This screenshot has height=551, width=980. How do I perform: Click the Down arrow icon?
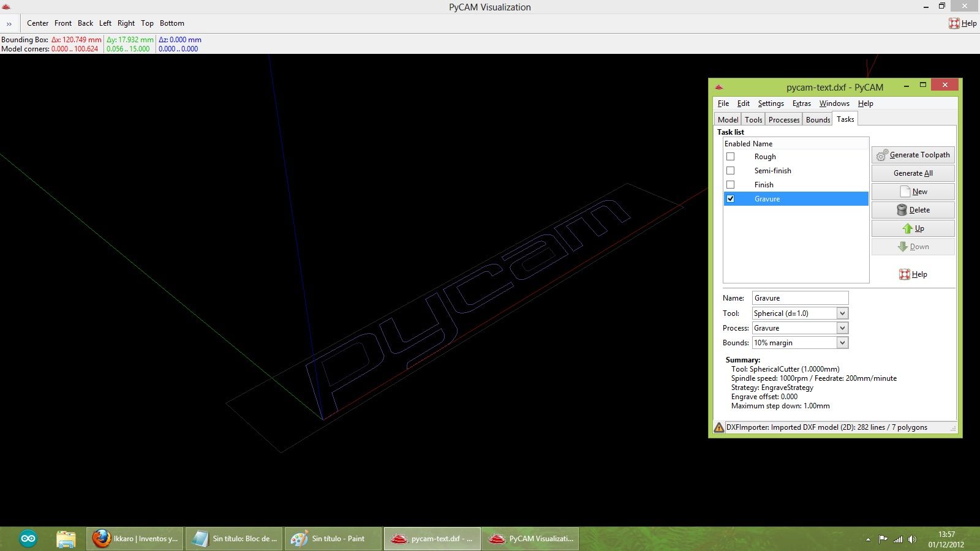(902, 247)
